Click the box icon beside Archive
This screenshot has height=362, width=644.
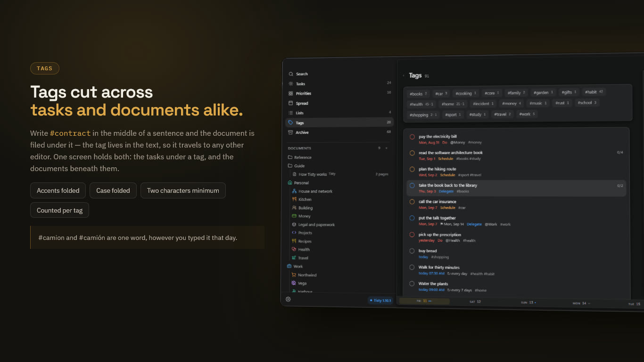[291, 132]
